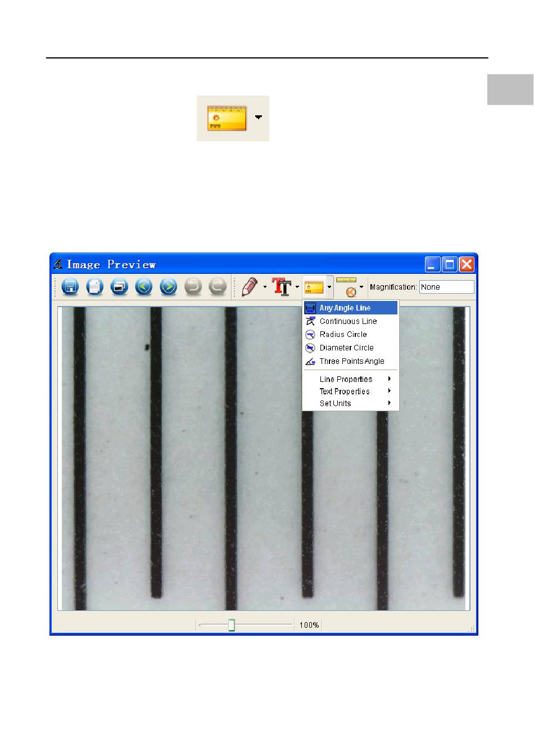Open the Draw tool dropdown arrow
This screenshot has width=534, height=756.
pyautogui.click(x=265, y=287)
